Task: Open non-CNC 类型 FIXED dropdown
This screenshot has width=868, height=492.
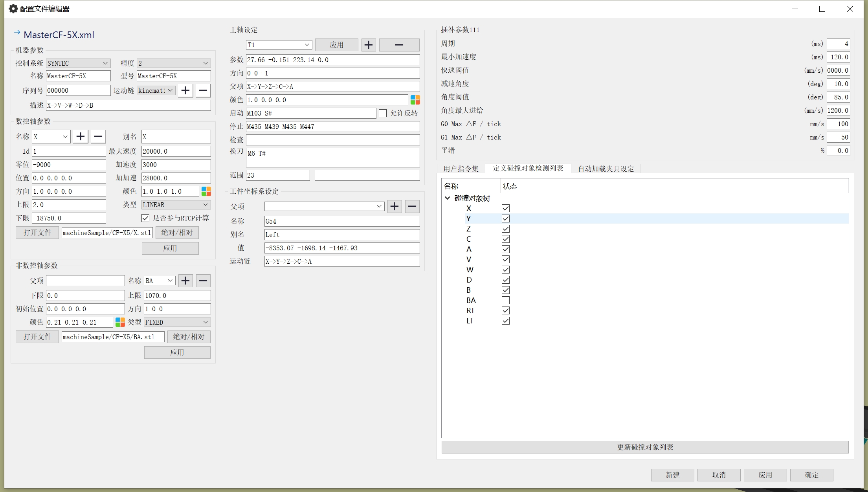Action: (x=177, y=322)
